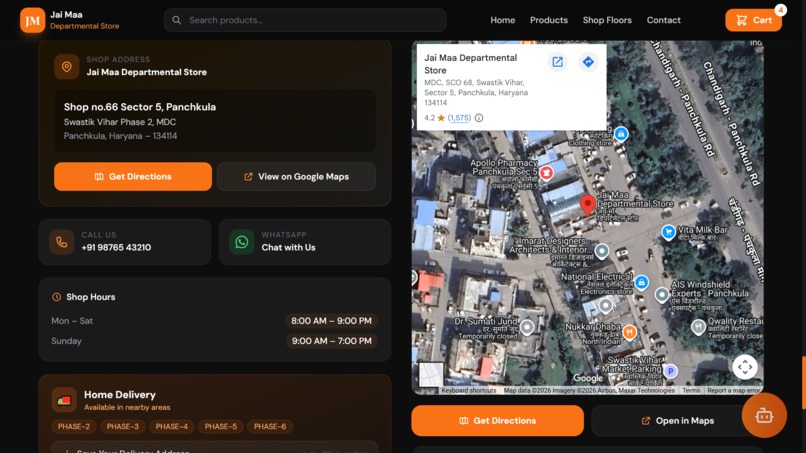Click clothing store marker near map top
This screenshot has height=453, width=806.
coord(621,134)
